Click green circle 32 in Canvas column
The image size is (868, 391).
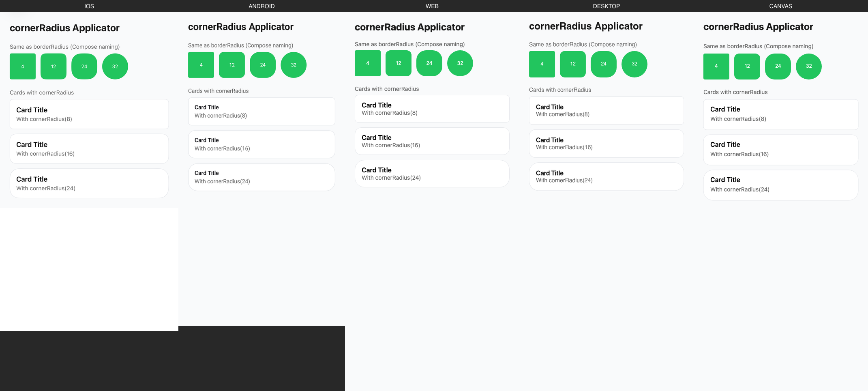click(x=809, y=67)
